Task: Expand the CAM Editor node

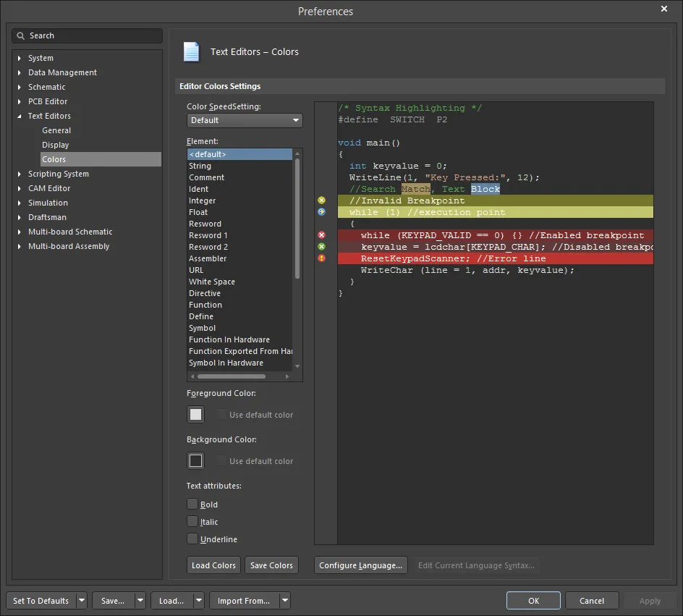Action: [x=19, y=188]
